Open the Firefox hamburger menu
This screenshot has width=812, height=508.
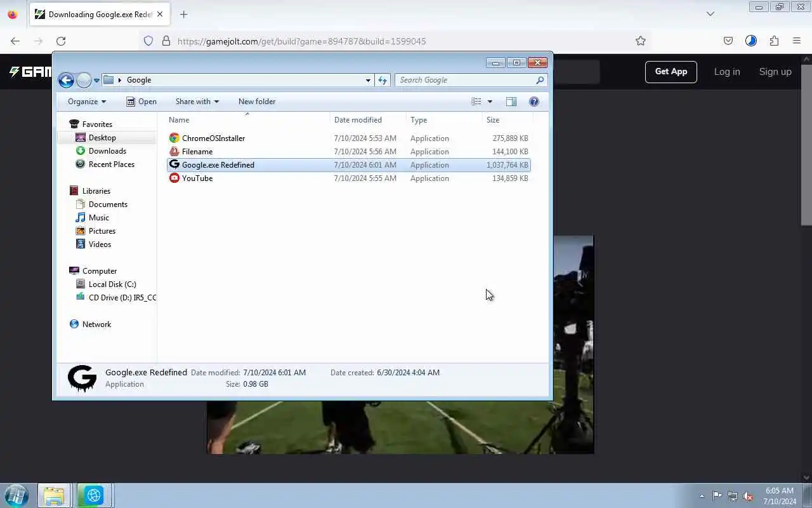click(x=797, y=41)
